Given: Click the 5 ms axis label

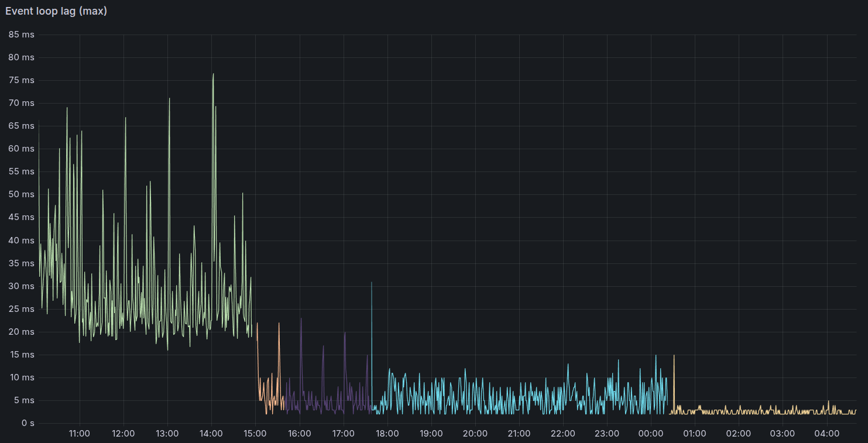Looking at the screenshot, I should point(25,400).
